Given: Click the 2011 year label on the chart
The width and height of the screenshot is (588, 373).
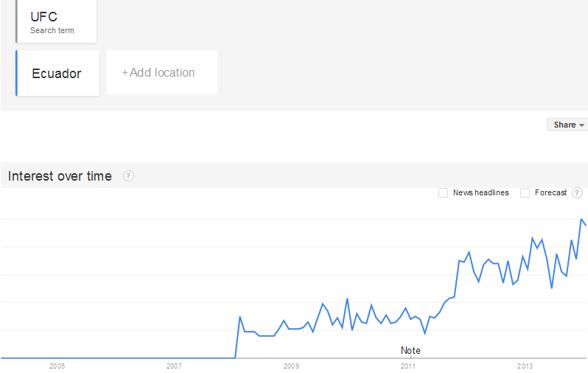Looking at the screenshot, I should [x=408, y=366].
